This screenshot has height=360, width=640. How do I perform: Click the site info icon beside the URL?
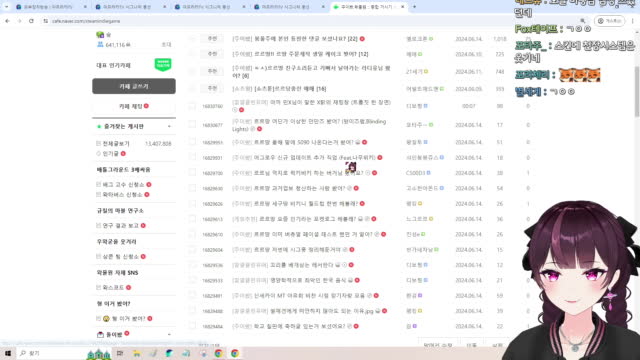[45, 21]
